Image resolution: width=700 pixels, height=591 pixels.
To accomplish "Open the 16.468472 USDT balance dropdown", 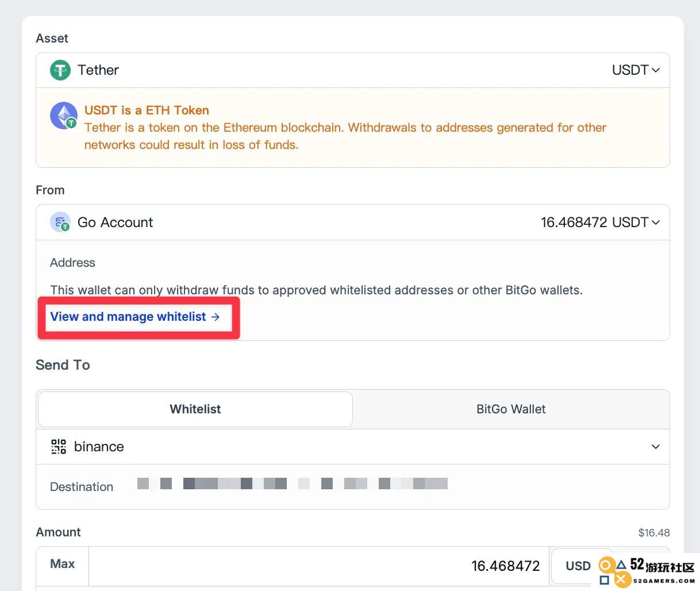I will coord(600,222).
